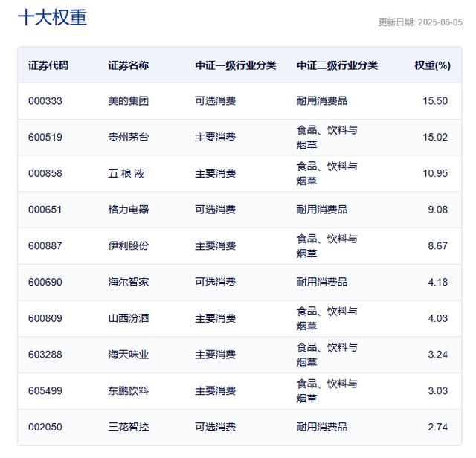This screenshot has width=476, height=458.
Task: Click the 十大权重 heading
Action: (53, 17)
